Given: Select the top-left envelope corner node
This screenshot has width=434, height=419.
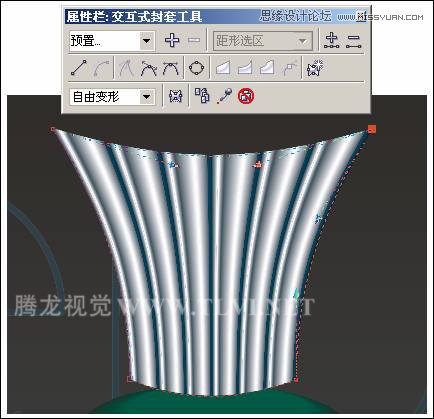Looking at the screenshot, I should point(53,129).
